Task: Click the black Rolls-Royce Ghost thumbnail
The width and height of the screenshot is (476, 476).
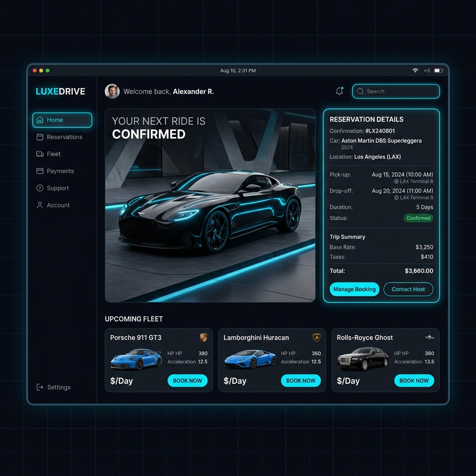Action: pyautogui.click(x=363, y=359)
